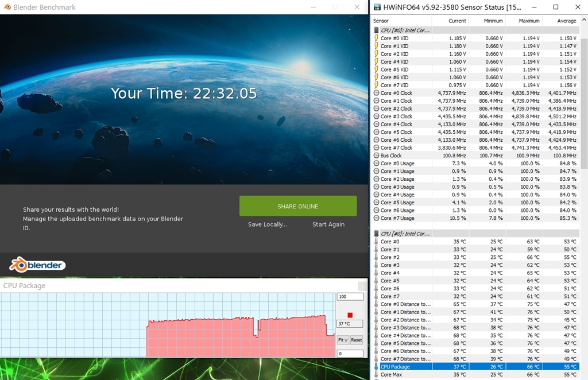Click voltage icon for Core #7 VID
The width and height of the screenshot is (588, 380).
pos(376,85)
